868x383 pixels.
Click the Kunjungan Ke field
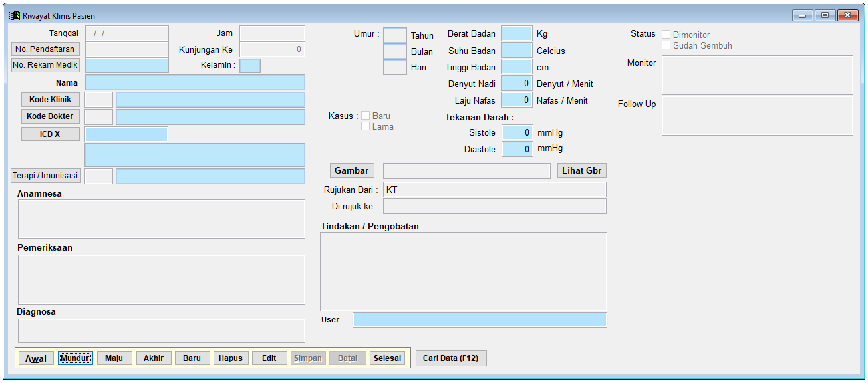(273, 49)
